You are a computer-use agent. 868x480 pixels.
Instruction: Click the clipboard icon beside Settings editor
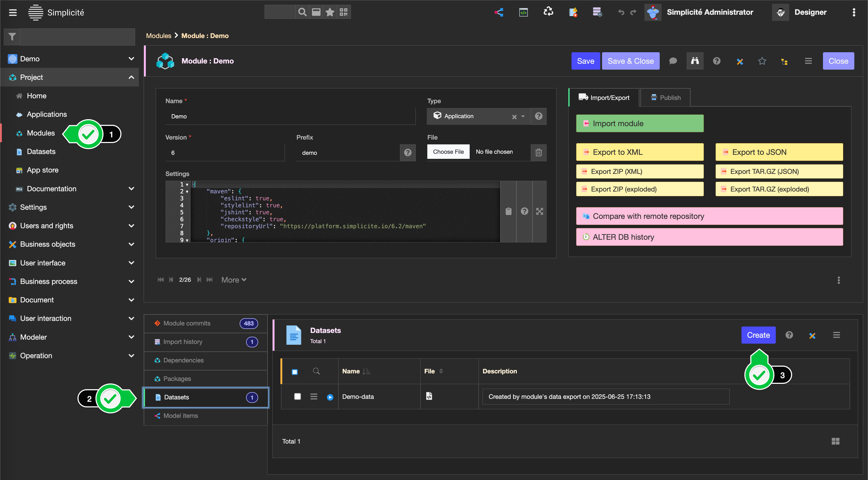509,211
